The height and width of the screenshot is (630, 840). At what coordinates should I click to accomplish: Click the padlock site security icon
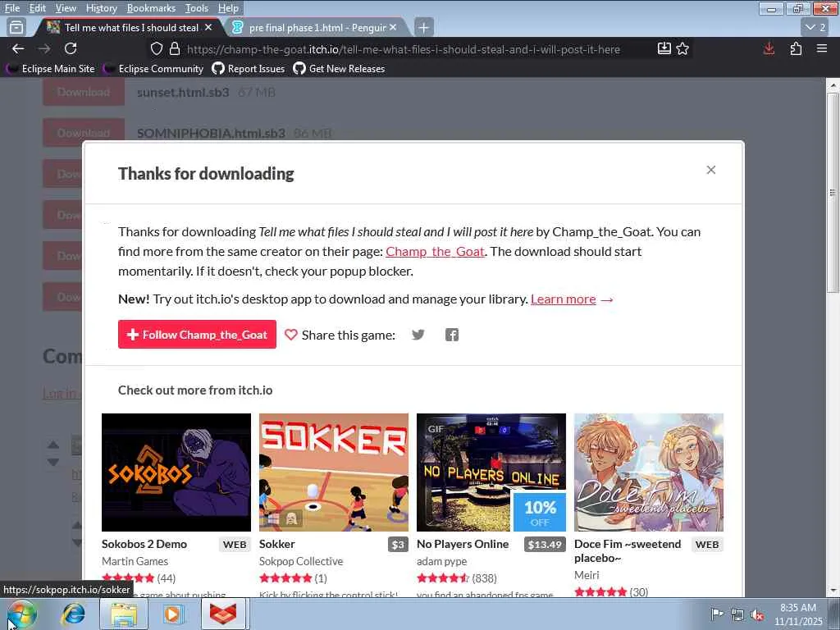pos(175,48)
